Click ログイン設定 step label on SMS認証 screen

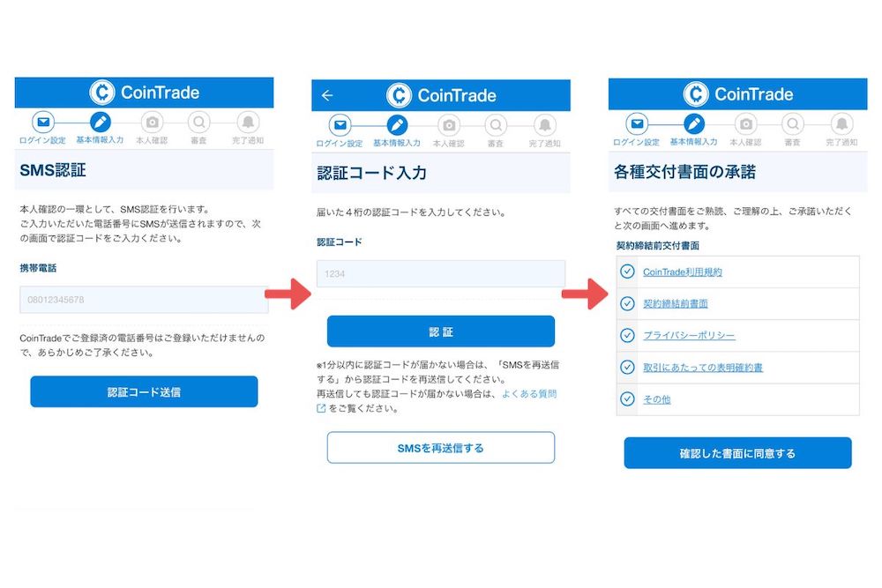pyautogui.click(x=42, y=140)
